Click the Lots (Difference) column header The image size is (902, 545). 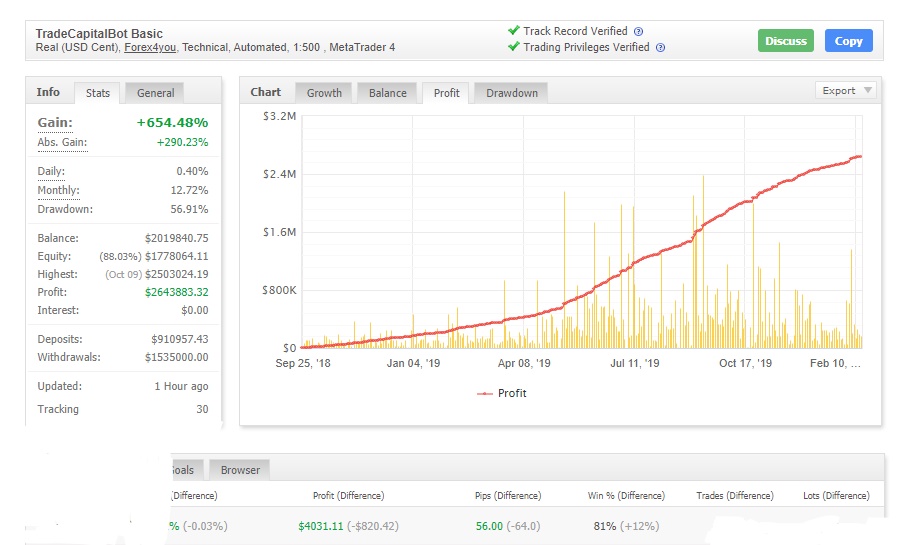(836, 496)
